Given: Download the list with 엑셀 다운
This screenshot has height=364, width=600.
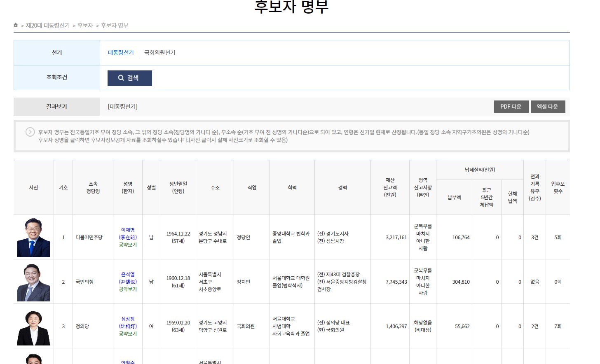Looking at the screenshot, I should [x=547, y=107].
